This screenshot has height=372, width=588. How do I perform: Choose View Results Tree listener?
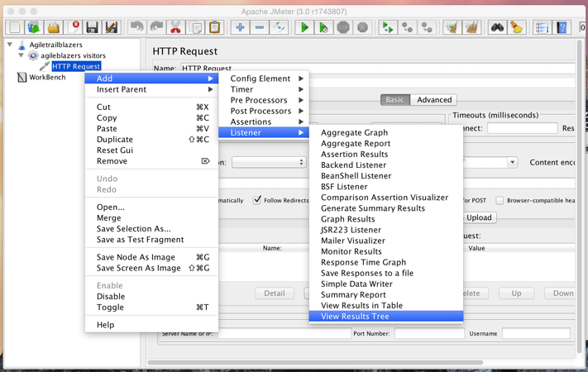[x=386, y=316]
